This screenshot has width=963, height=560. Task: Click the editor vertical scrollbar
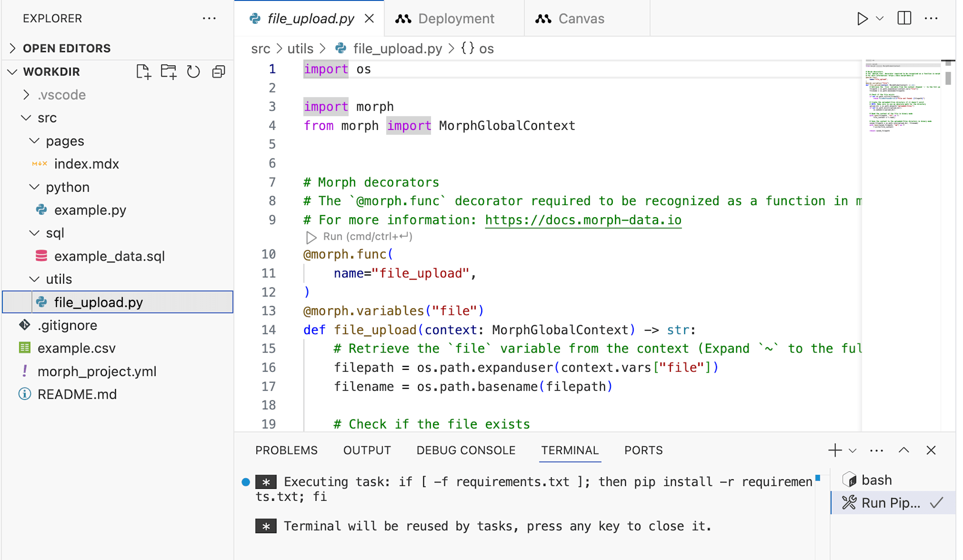click(948, 78)
